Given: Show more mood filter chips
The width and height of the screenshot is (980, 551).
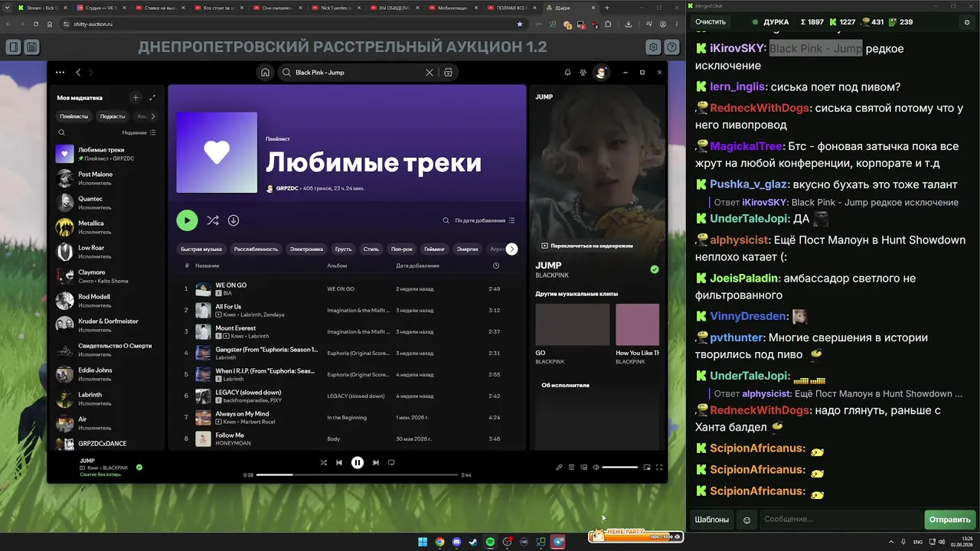Looking at the screenshot, I should pos(512,249).
